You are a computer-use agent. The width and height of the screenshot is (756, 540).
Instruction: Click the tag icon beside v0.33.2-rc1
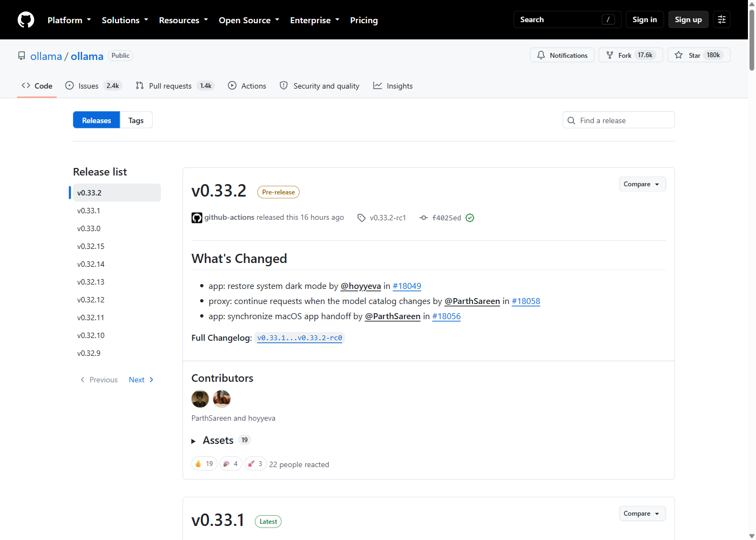tap(362, 218)
